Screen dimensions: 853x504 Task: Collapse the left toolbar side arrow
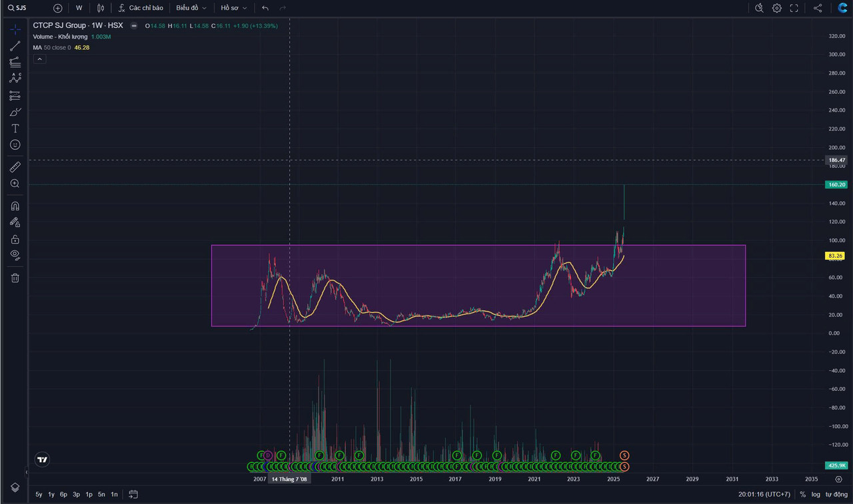[27, 472]
